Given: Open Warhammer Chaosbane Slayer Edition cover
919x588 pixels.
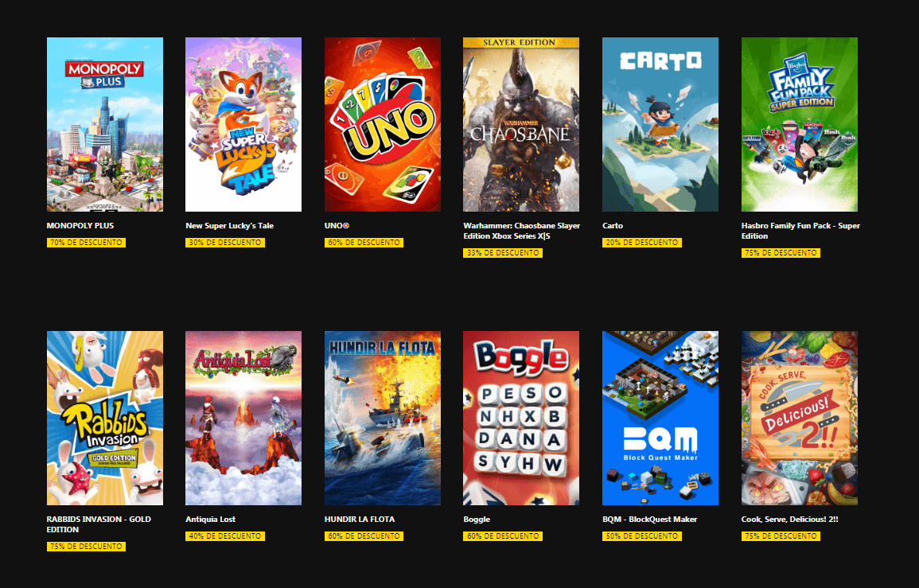Looking at the screenshot, I should 521,124.
